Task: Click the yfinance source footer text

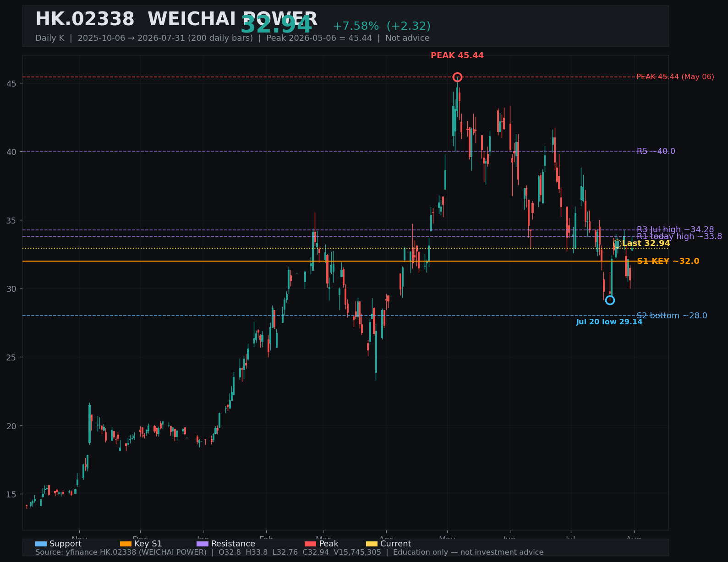Action: (x=289, y=552)
